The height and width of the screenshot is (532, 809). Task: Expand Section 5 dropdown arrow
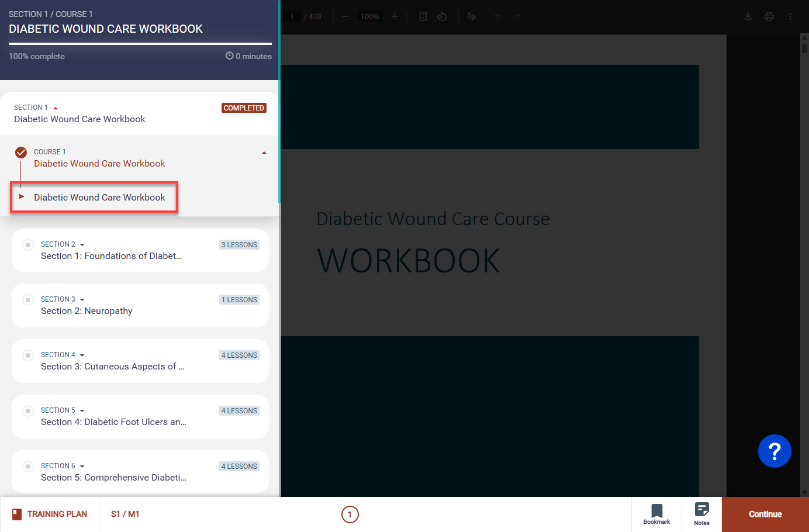82,411
